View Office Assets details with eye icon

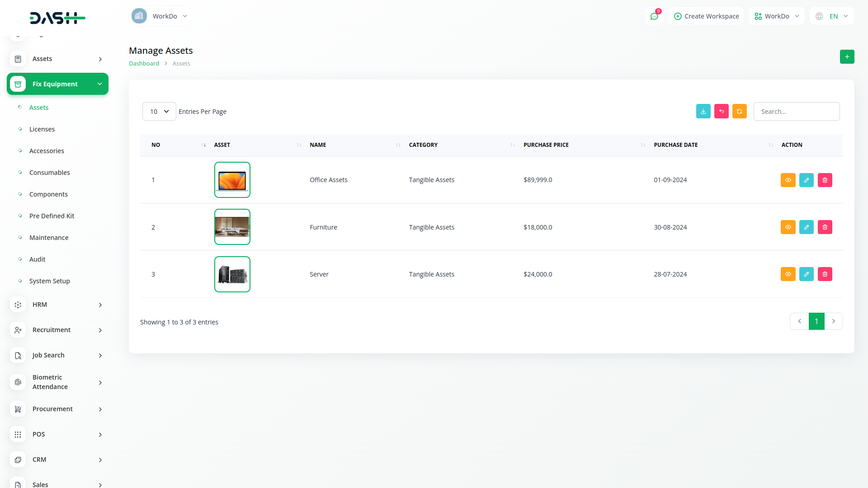pyautogui.click(x=788, y=180)
